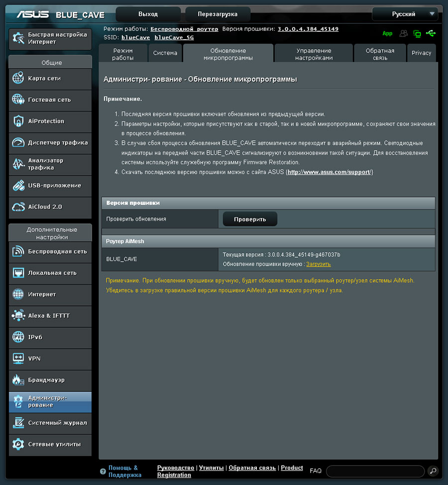
Task: Open the Обратная связь tab
Action: pyautogui.click(x=380, y=54)
